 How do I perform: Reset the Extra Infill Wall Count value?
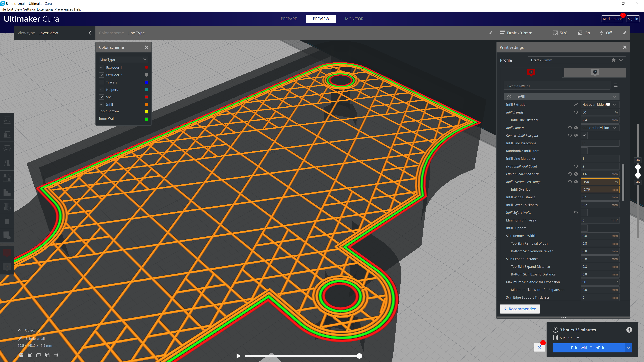click(576, 166)
